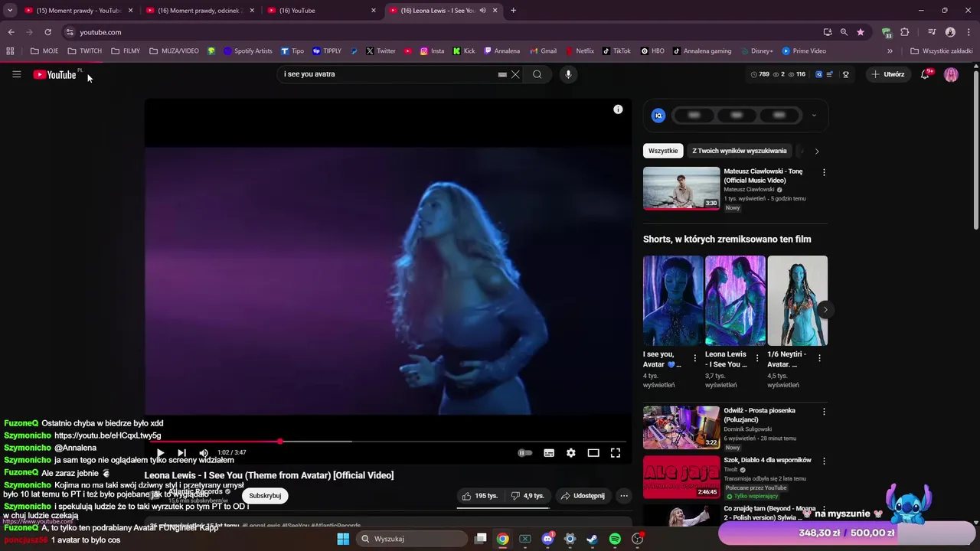Open the MUZA/VIDEO bookmarks folder

[x=174, y=51]
